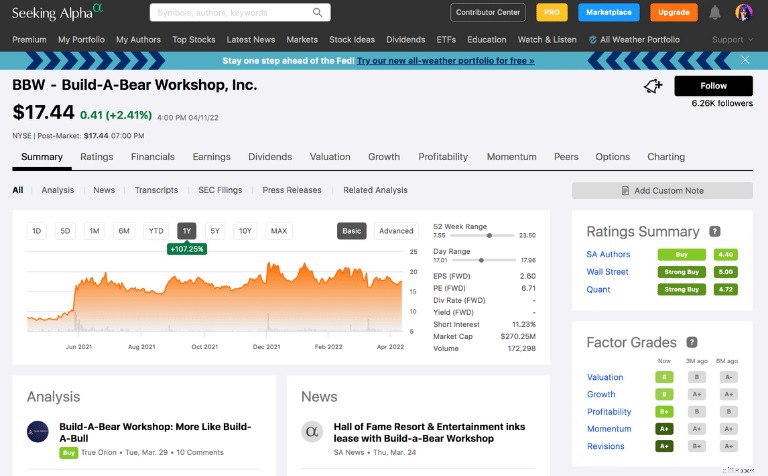Click the True Orion author avatar
Image resolution: width=768 pixels, height=476 pixels.
pos(38,432)
